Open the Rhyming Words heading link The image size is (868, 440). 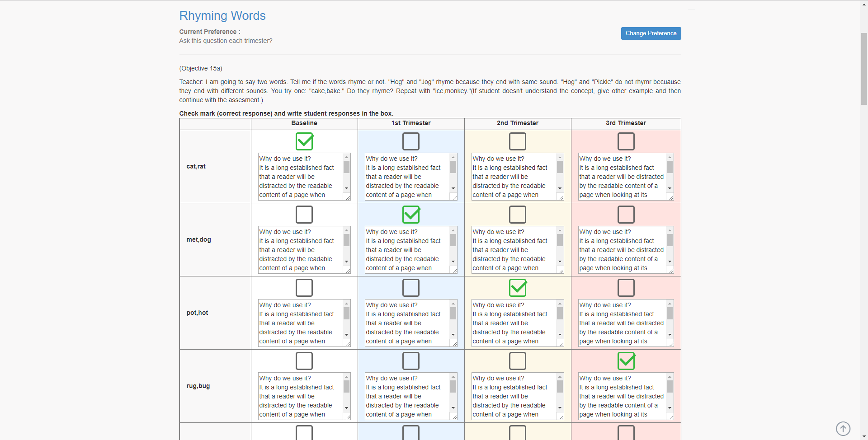coord(222,16)
